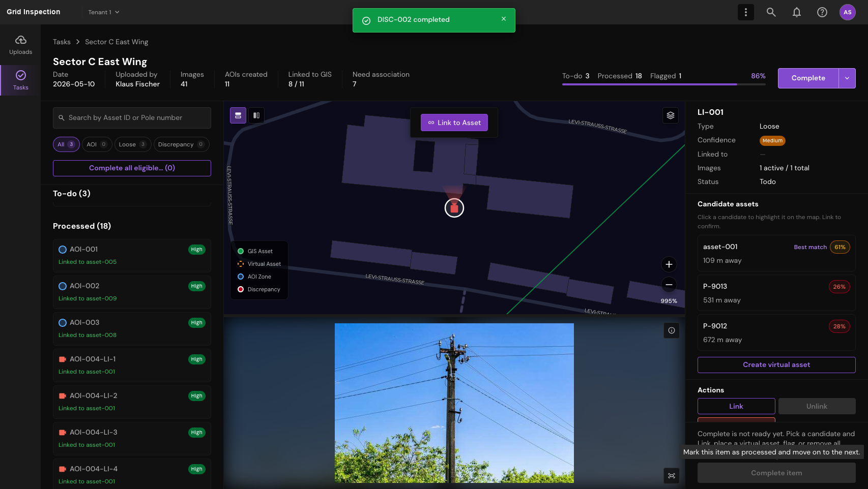Screen dimensions: 868x489
Task: Open the Uploads sidebar section
Action: [x=20, y=45]
